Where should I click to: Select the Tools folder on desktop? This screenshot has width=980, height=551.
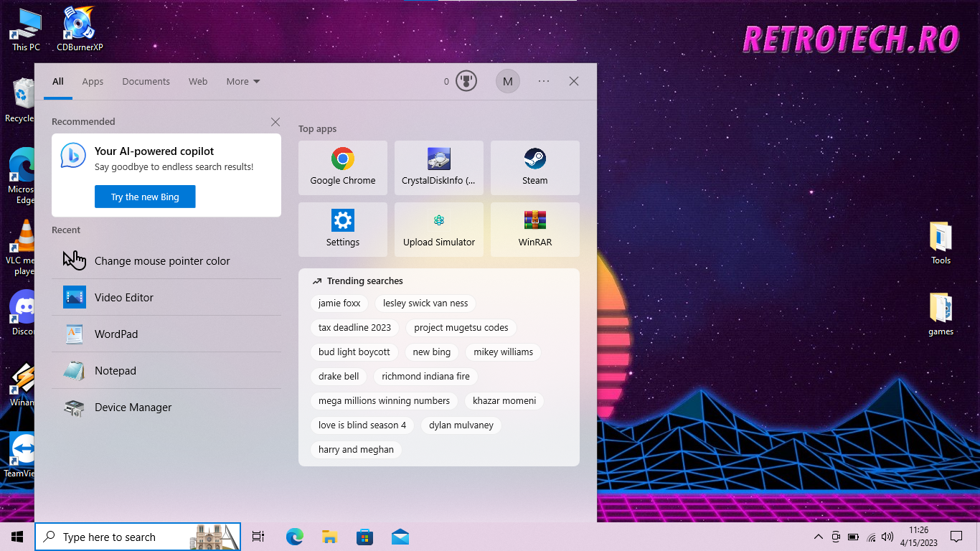[x=941, y=243]
